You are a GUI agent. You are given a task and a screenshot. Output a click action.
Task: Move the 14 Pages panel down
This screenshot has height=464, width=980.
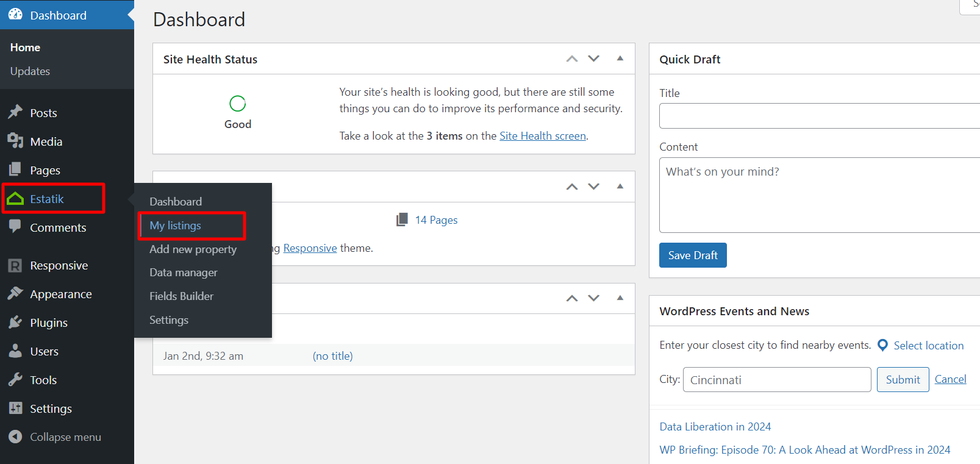(594, 187)
